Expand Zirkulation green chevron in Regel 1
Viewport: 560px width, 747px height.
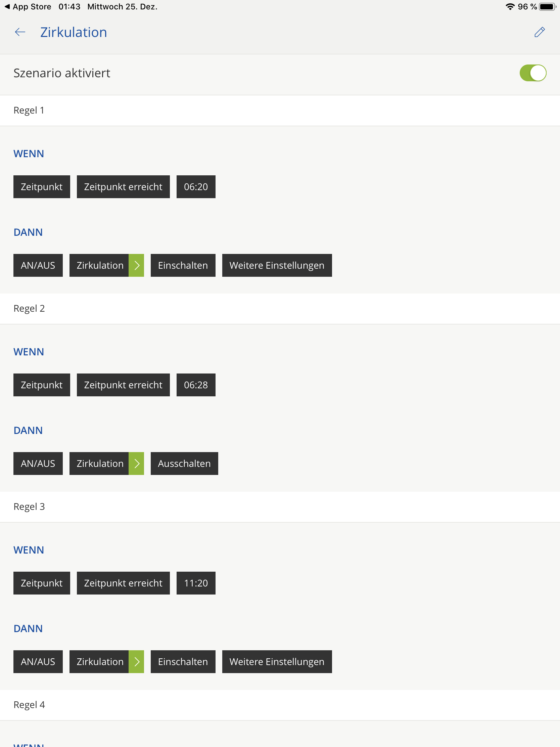click(136, 265)
